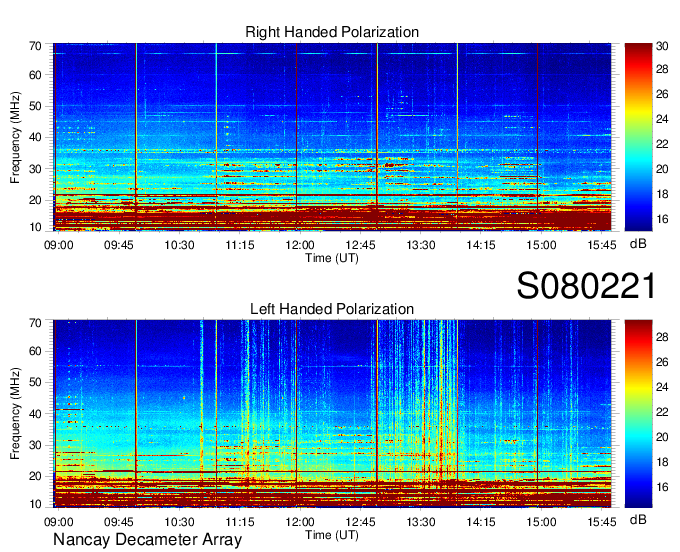Click the 60 MHz tick on the bottom plot

pyautogui.click(x=35, y=351)
